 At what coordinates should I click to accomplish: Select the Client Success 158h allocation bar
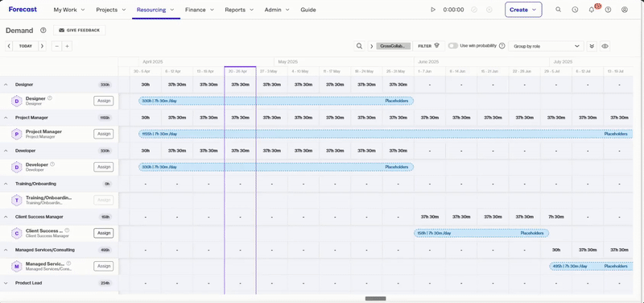coord(481,233)
